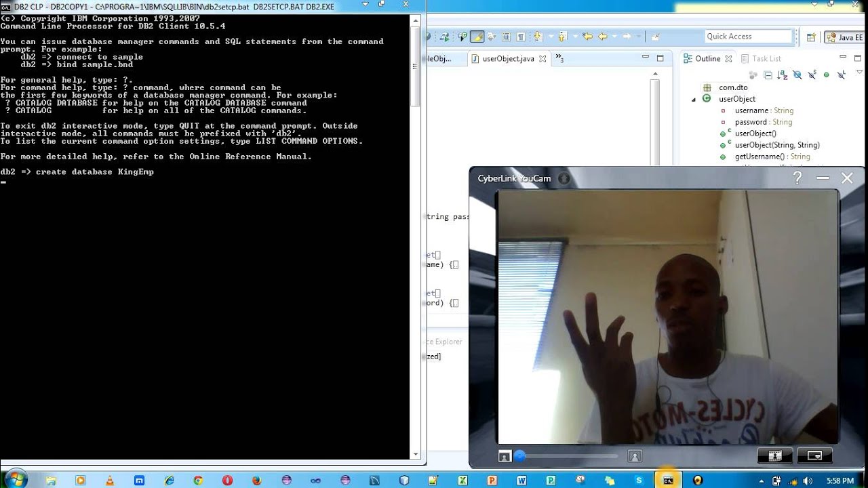
Task: Click the 5:58 PM taskbar clock
Action: [x=840, y=481]
